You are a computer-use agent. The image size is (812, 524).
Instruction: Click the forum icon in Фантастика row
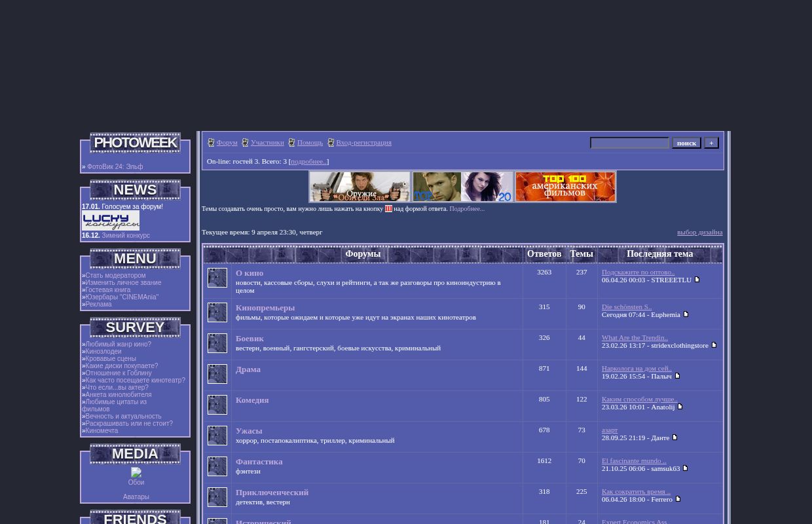217,466
